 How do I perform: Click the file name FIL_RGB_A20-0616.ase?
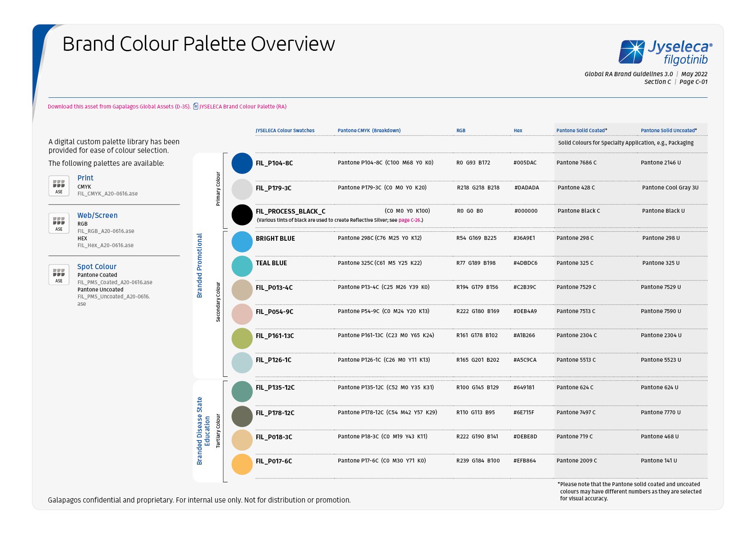tap(106, 231)
